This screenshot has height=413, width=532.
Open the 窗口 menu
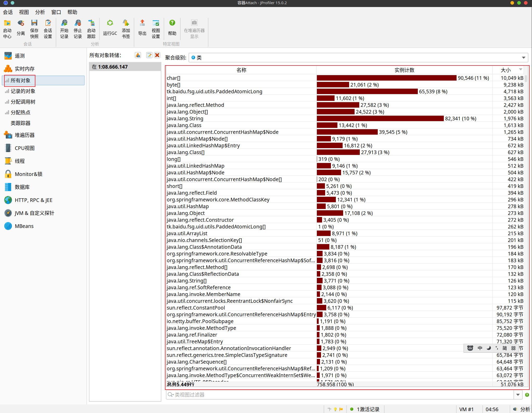56,12
